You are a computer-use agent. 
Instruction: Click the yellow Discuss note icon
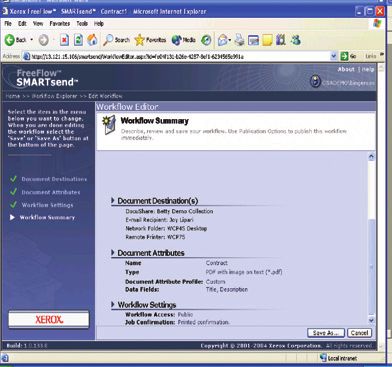coord(267,40)
